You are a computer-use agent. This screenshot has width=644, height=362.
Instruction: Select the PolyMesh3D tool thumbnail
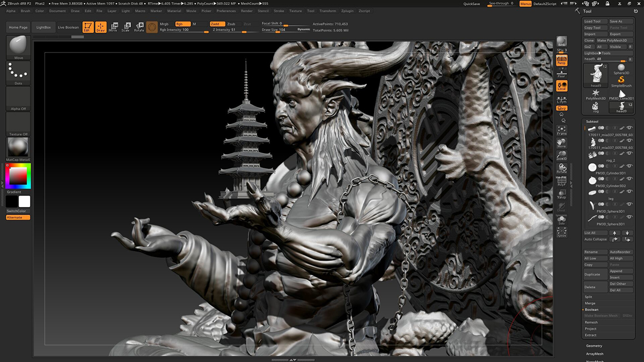tap(596, 93)
